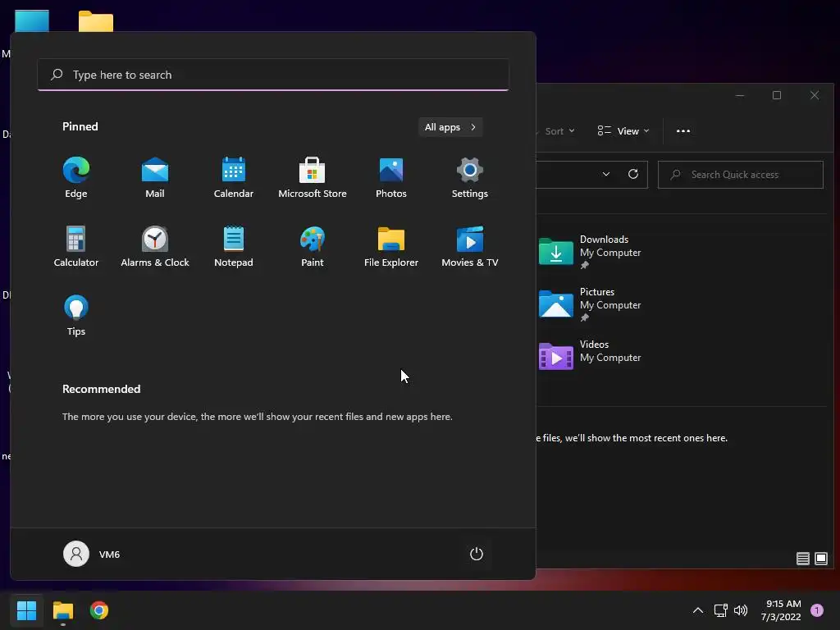Launch Movies & TV app

tap(470, 247)
